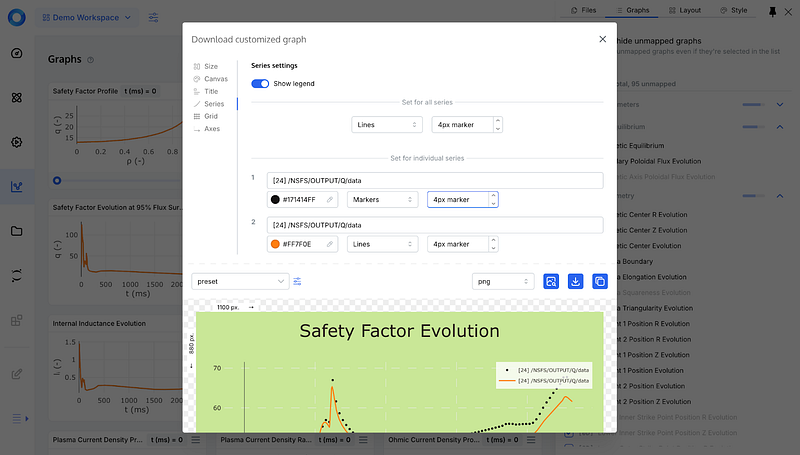Close the Download customized graph dialog
Viewport: 800px width, 455px height.
(x=603, y=39)
